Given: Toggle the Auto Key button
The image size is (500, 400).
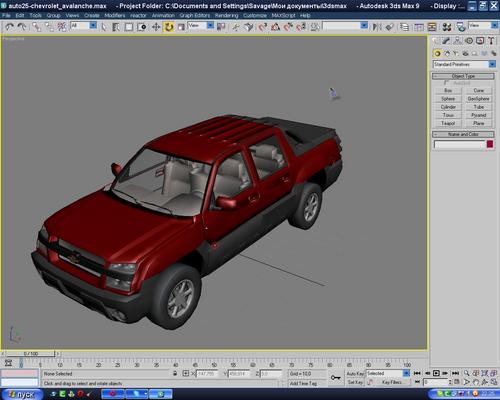Looking at the screenshot, I should 355,374.
